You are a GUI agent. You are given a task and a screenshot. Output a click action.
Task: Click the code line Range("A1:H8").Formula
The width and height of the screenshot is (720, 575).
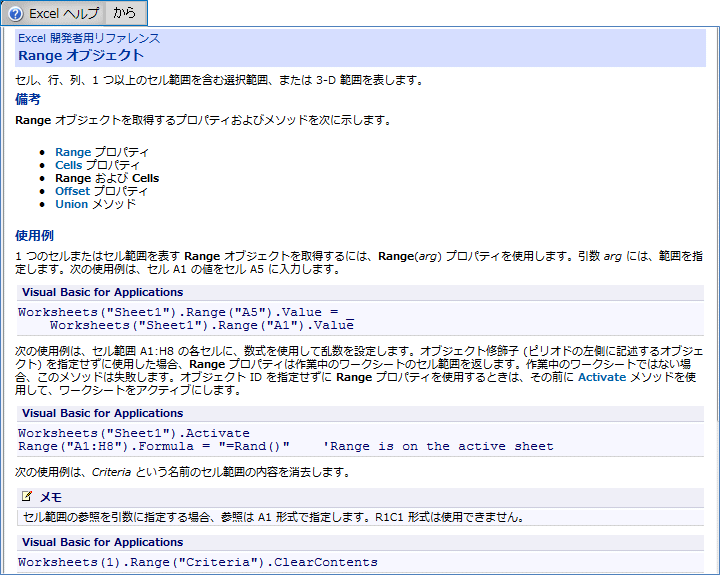(154, 446)
